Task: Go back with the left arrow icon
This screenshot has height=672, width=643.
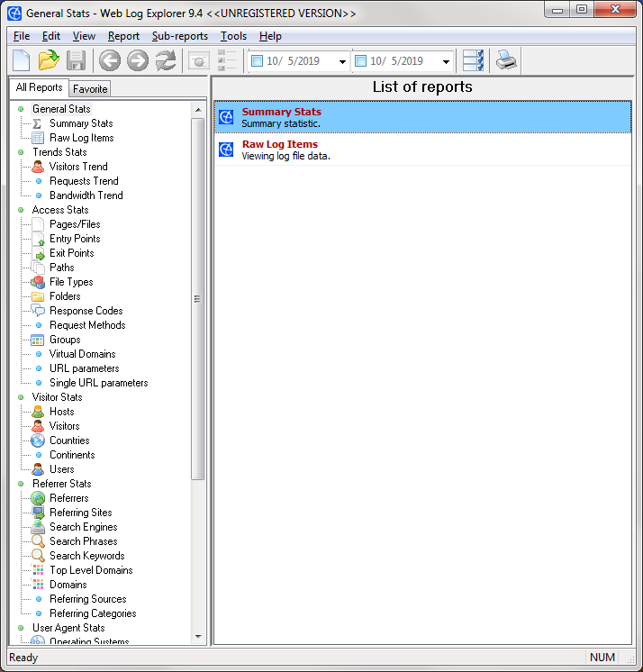Action: click(110, 60)
